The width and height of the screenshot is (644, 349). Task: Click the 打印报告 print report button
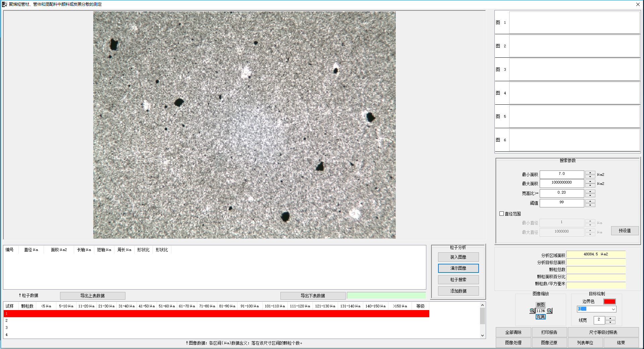pyautogui.click(x=549, y=332)
